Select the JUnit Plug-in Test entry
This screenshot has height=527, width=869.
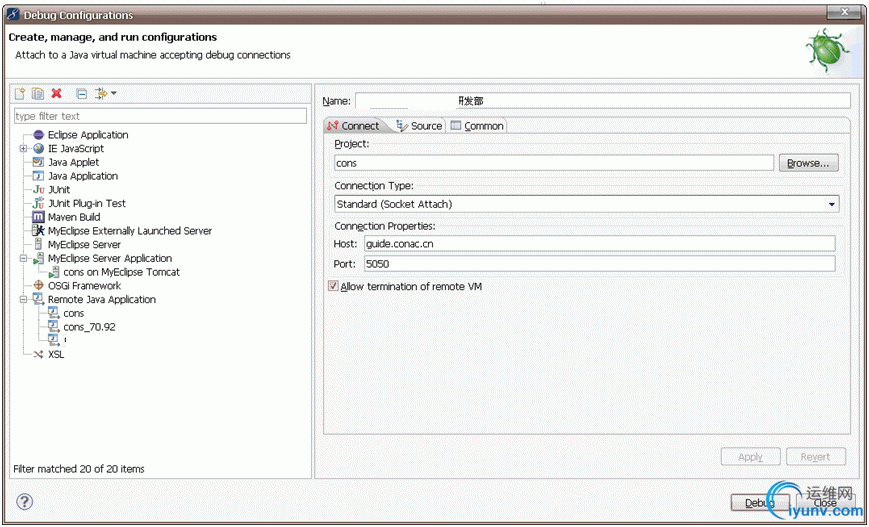pyautogui.click(x=87, y=203)
